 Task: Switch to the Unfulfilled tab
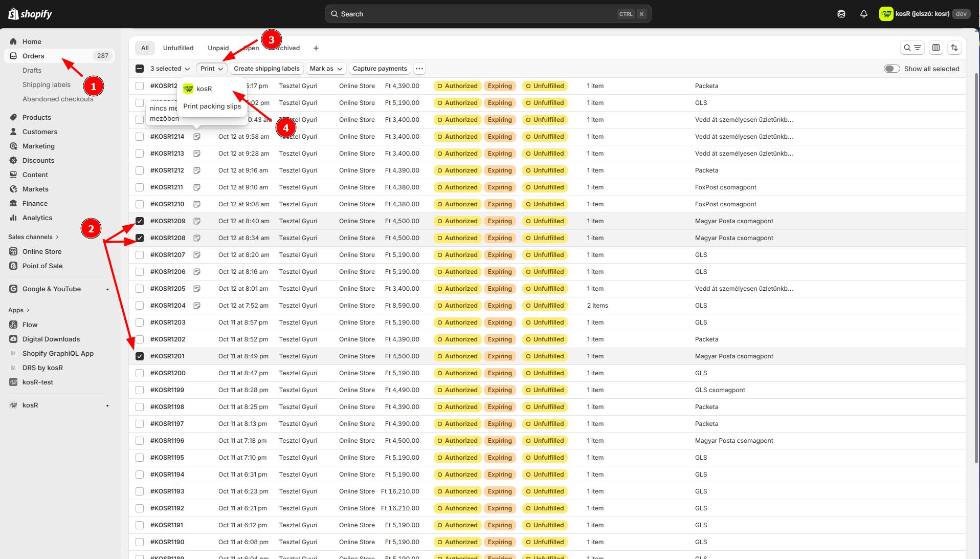178,48
